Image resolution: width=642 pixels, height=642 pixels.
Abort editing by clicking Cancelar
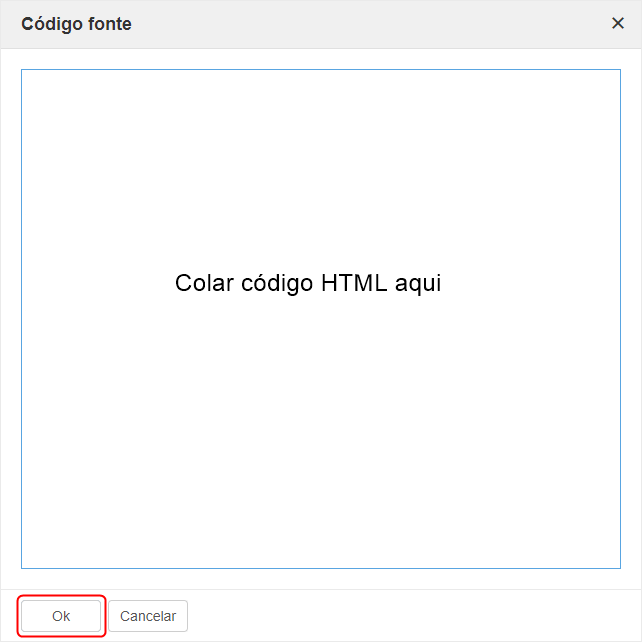(148, 616)
